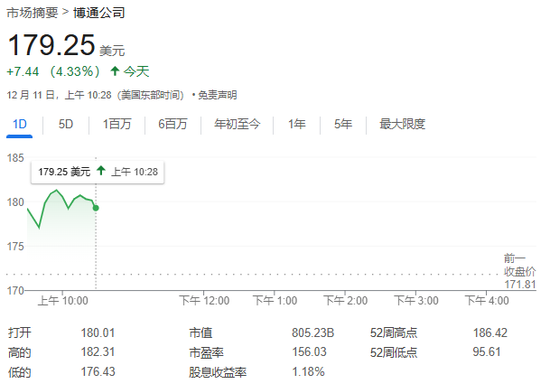Click the 低的 value 176.43
550x384 pixels.
click(x=98, y=372)
